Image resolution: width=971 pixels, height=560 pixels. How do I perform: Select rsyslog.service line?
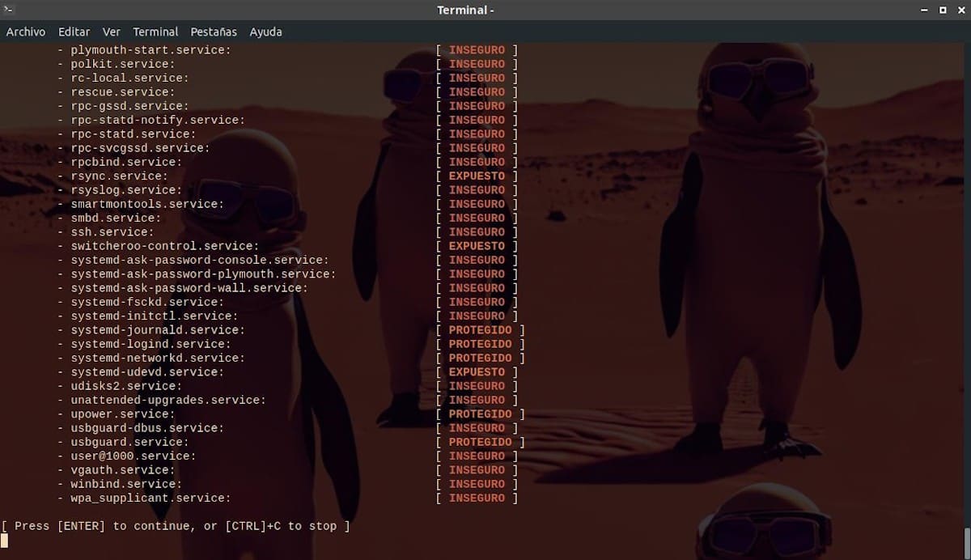point(287,190)
